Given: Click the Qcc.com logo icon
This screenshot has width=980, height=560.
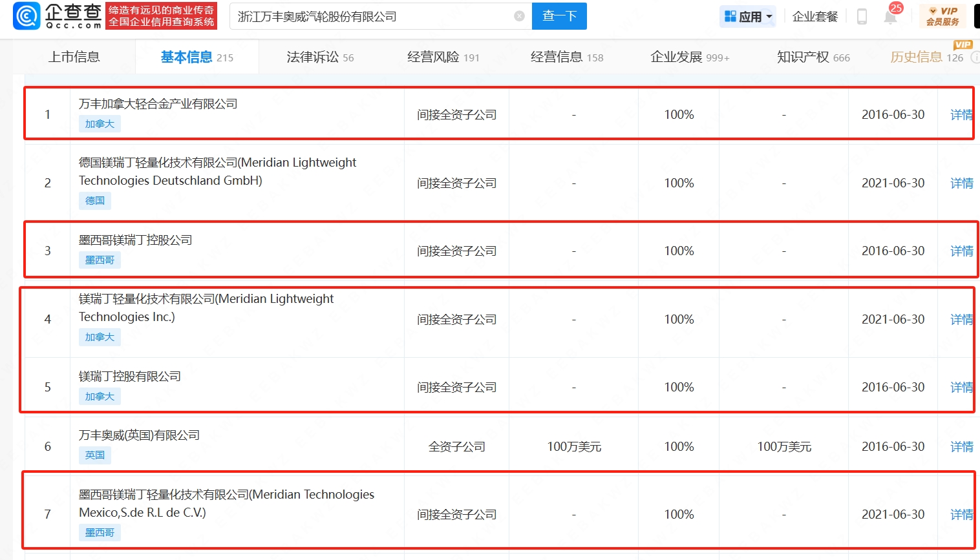Looking at the screenshot, I should click(27, 16).
